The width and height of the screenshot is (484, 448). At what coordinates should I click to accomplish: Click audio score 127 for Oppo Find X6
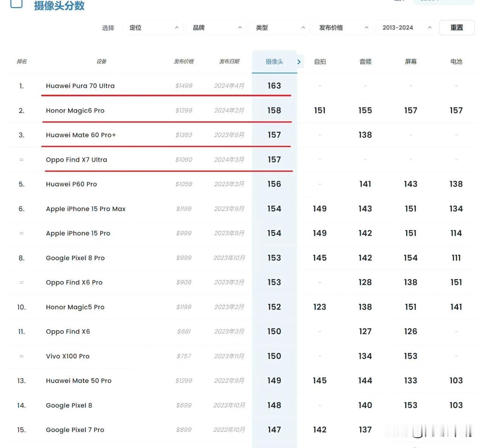point(365,332)
